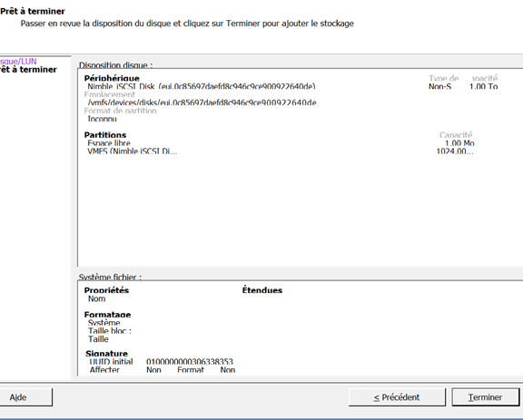Screen dimensions: 523x420
Task: Click the Taille bloc label
Action: click(110, 331)
